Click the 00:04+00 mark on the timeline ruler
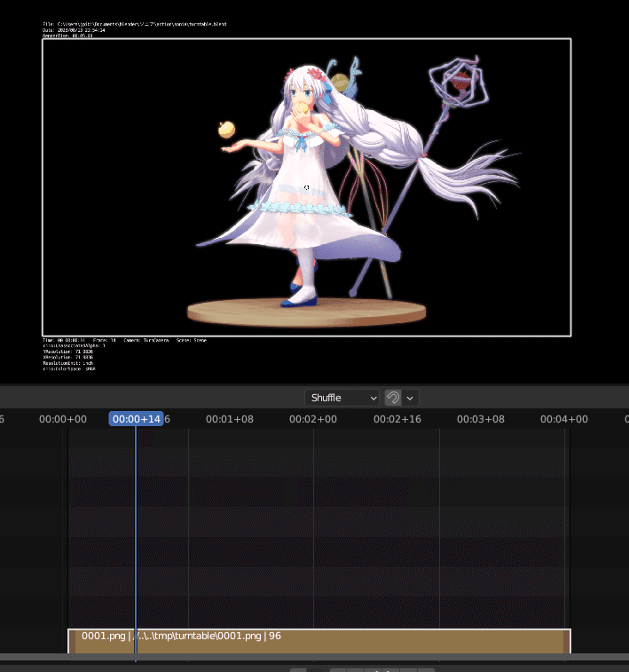The image size is (629, 672). tap(564, 419)
